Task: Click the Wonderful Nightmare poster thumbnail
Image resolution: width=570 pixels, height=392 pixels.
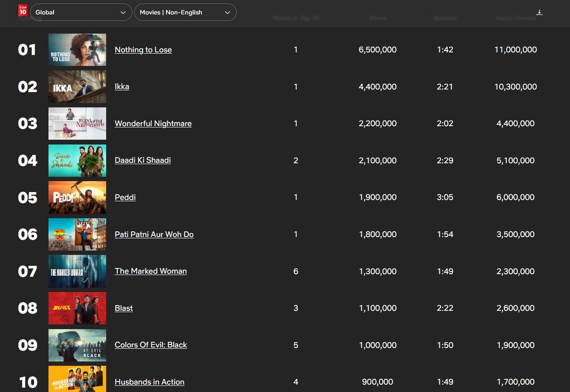Action: pos(77,124)
